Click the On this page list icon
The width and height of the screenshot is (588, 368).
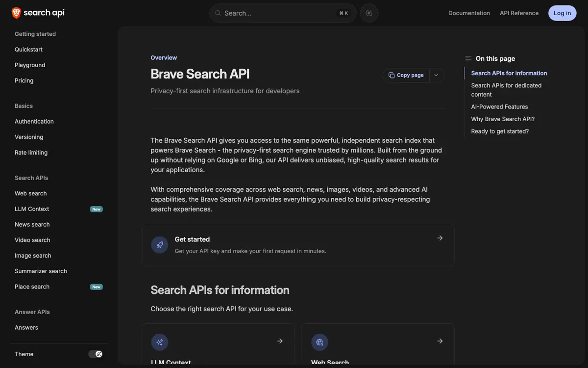pyautogui.click(x=468, y=58)
